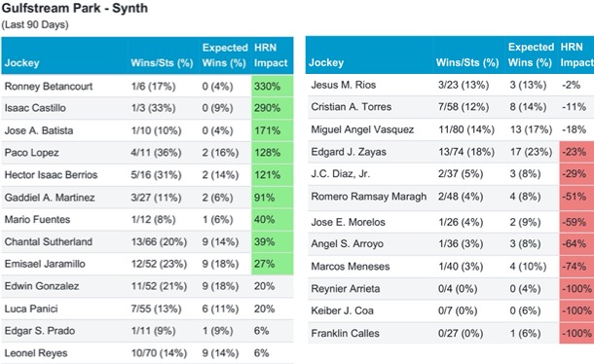Sort left table by Wins/Sts (%) header

tap(162, 63)
